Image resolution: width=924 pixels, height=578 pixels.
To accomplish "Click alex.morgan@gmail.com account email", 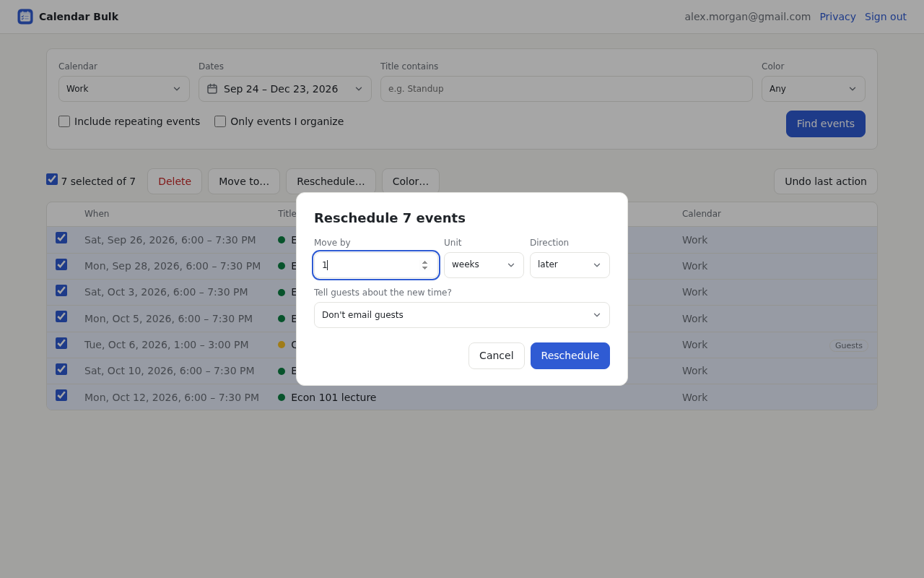I will [x=748, y=17].
